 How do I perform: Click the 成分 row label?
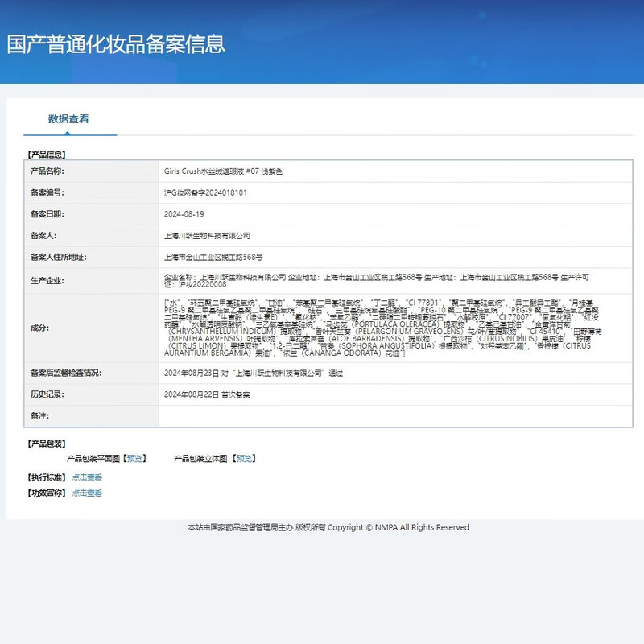click(39, 328)
